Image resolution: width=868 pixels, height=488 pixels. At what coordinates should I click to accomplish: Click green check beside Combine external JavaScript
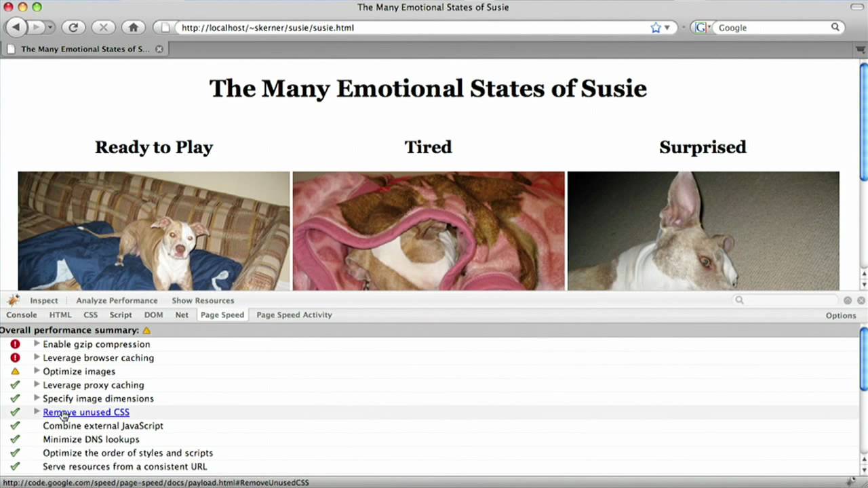point(15,426)
